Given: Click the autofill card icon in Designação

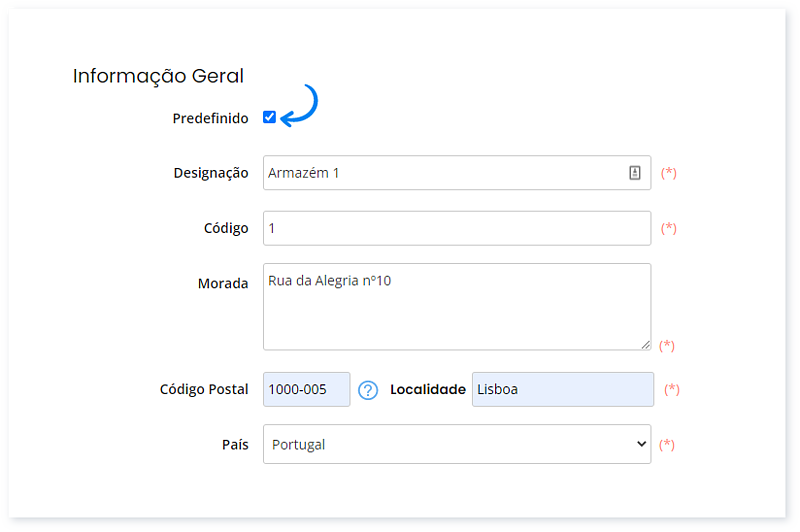Looking at the screenshot, I should tap(634, 173).
